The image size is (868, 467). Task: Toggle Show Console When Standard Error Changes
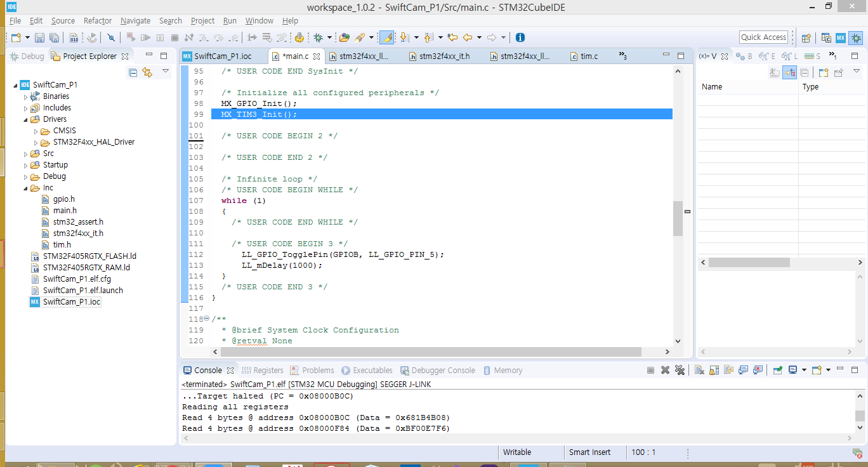[758, 371]
